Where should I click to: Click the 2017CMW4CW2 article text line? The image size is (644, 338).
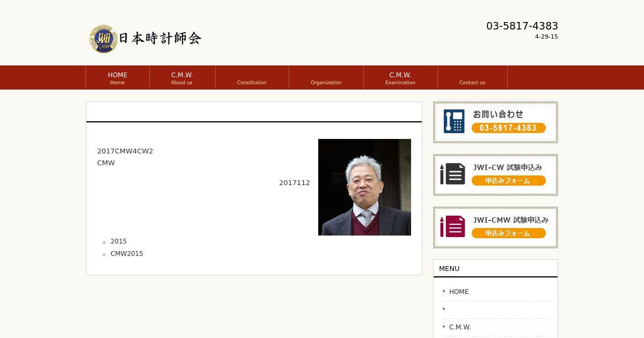(x=125, y=151)
